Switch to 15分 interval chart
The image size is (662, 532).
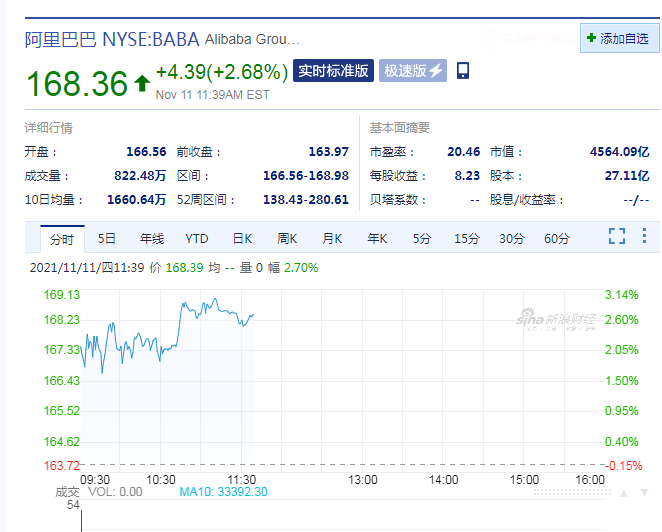pyautogui.click(x=467, y=239)
